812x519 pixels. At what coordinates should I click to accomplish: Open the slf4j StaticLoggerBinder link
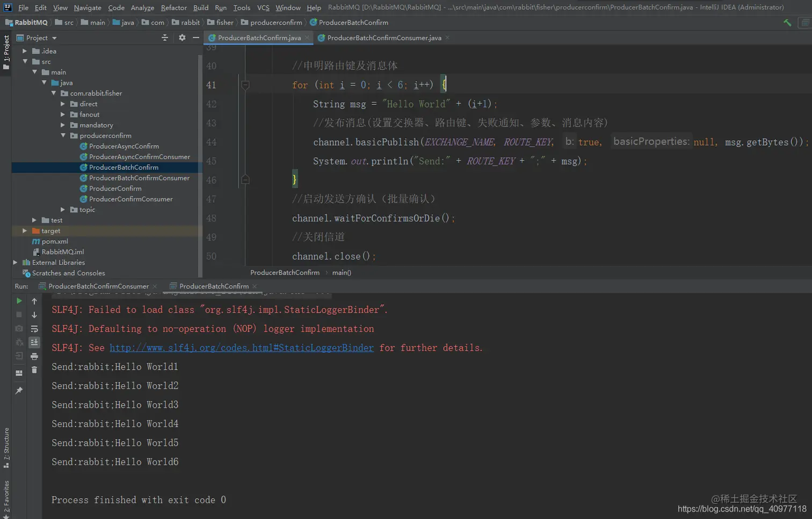[242, 348]
